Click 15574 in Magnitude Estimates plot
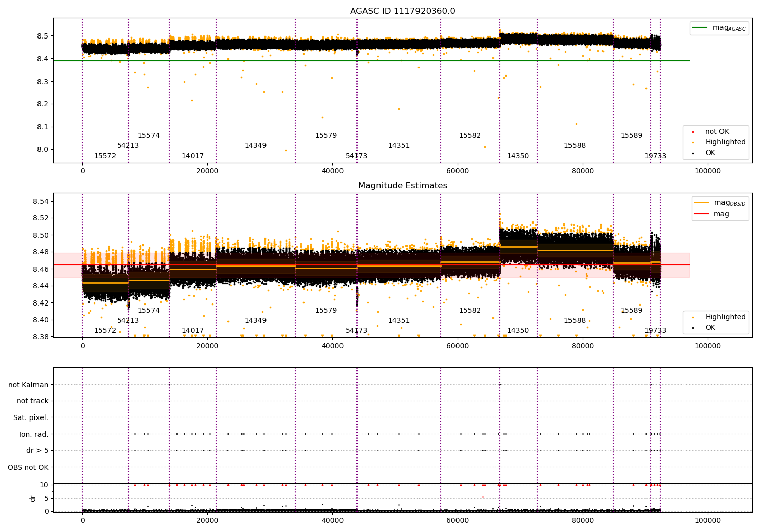The image size is (760, 532). pyautogui.click(x=148, y=311)
